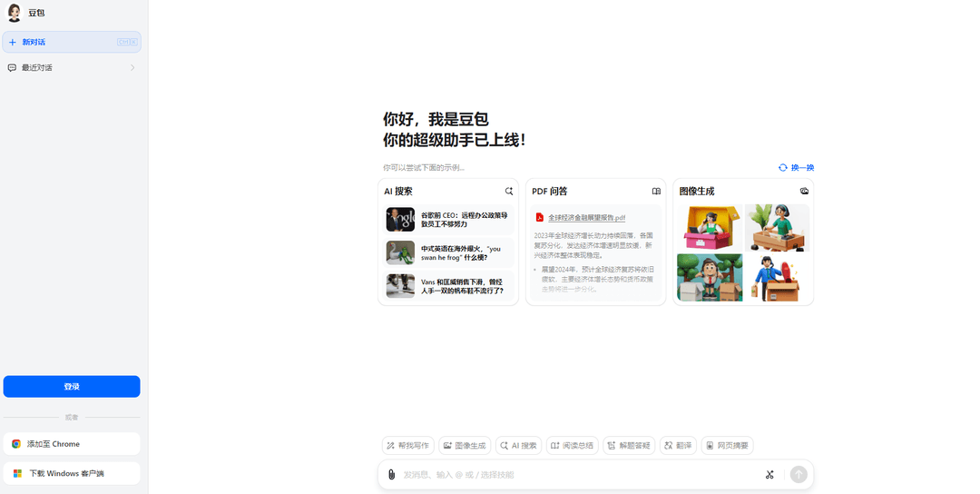This screenshot has height=494, width=980.
Task: Select the 阅读总结 skill chip
Action: click(x=573, y=446)
